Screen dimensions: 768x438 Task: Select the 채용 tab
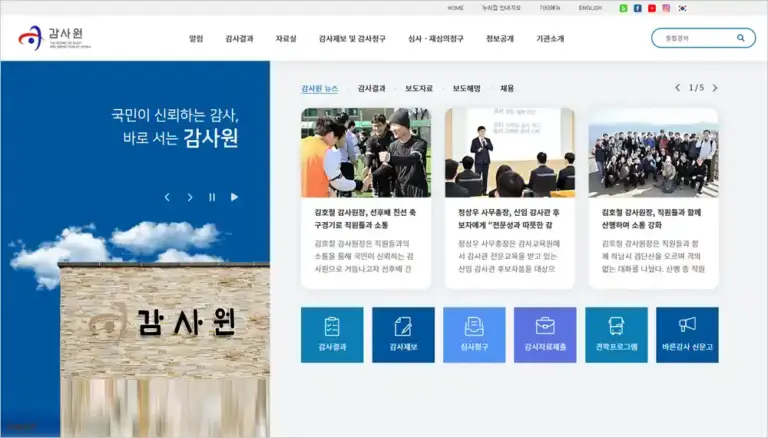click(507, 89)
